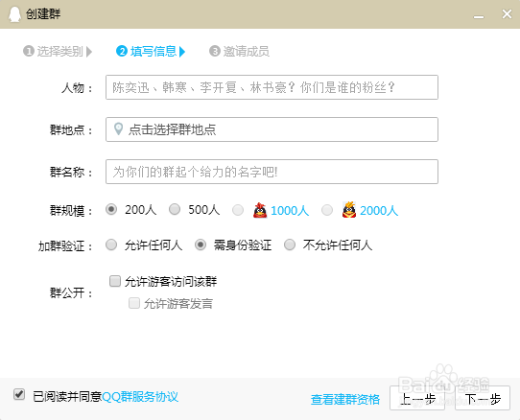Click the red VIP penguin icon beside 1000人
The width and height of the screenshot is (520, 420).
pos(260,210)
